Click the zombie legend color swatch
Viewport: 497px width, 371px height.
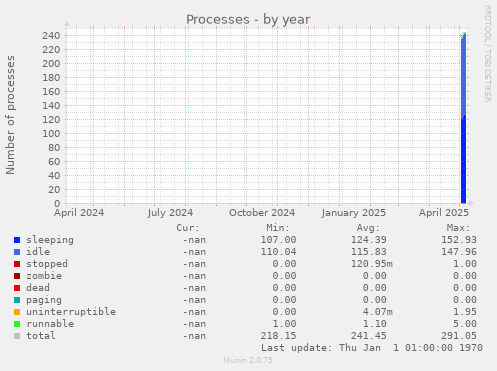coord(17,276)
